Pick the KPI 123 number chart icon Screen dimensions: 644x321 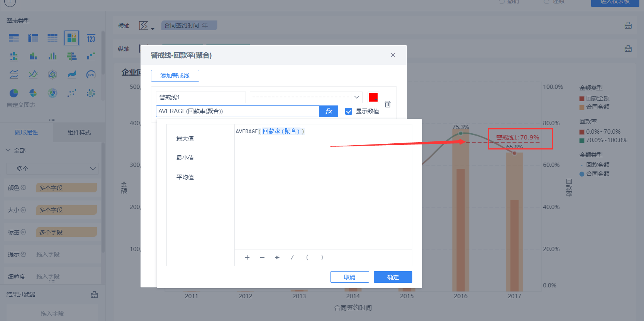[91, 38]
